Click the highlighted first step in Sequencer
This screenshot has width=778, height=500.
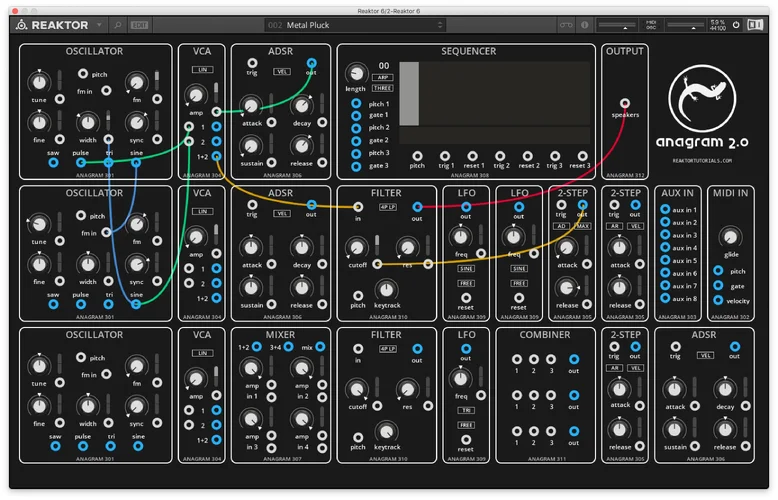[x=409, y=94]
